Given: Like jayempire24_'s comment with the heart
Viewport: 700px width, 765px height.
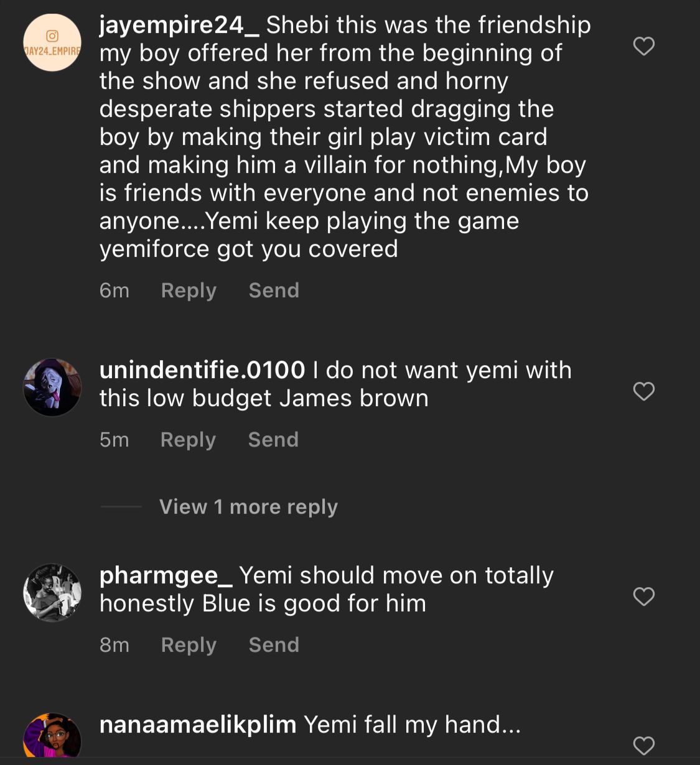Looking at the screenshot, I should coord(643,46).
